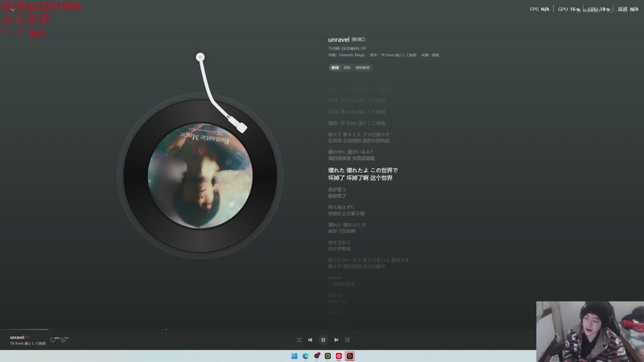Switch to the 百科 tab
Image resolution: width=644 pixels, height=362 pixels.
pyautogui.click(x=347, y=68)
